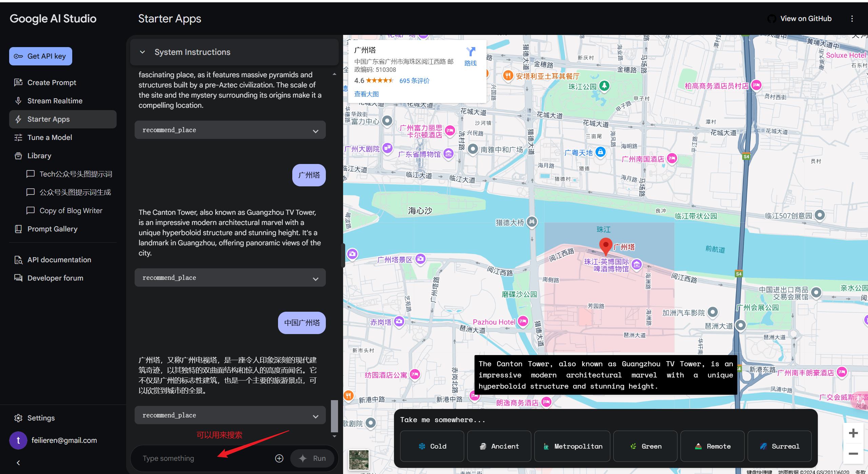This screenshot has height=474, width=868.
Task: Click the Get API key button
Action: click(41, 56)
